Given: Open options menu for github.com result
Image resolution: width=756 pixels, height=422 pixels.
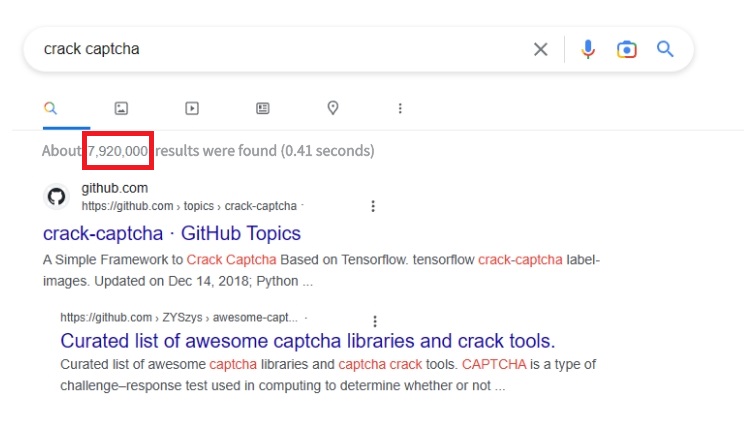Looking at the screenshot, I should tap(373, 206).
